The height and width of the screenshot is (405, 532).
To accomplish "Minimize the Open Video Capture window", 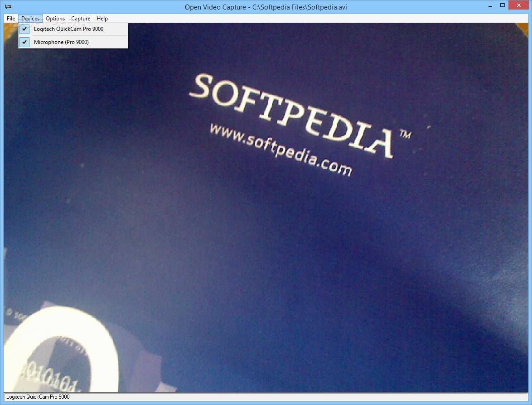I will pyautogui.click(x=490, y=5).
